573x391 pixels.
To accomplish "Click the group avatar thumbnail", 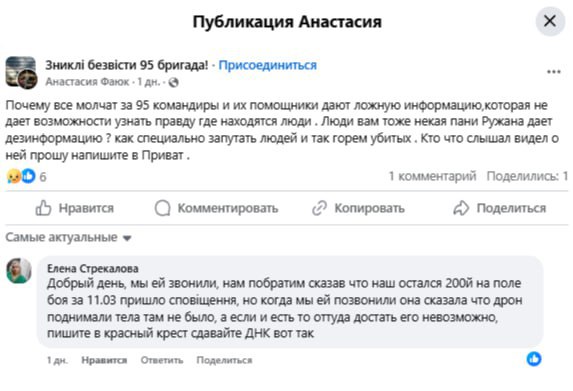I will tap(21, 72).
